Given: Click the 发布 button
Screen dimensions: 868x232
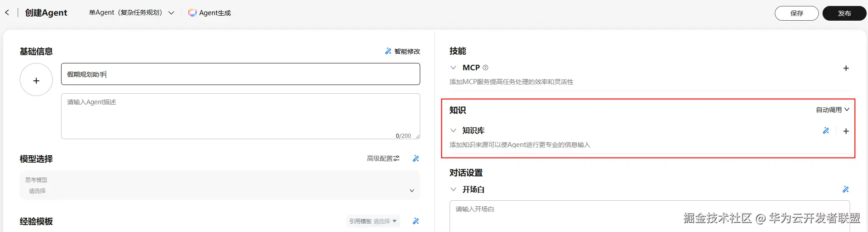Looking at the screenshot, I should coord(844,13).
